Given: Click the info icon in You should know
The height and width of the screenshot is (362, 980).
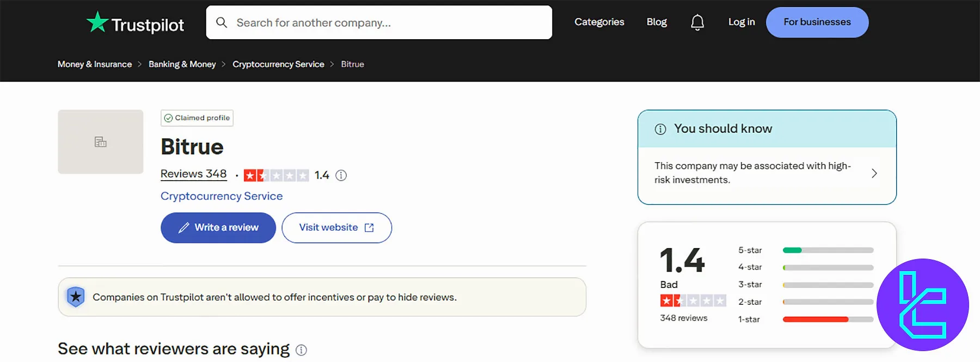Looking at the screenshot, I should [x=660, y=129].
